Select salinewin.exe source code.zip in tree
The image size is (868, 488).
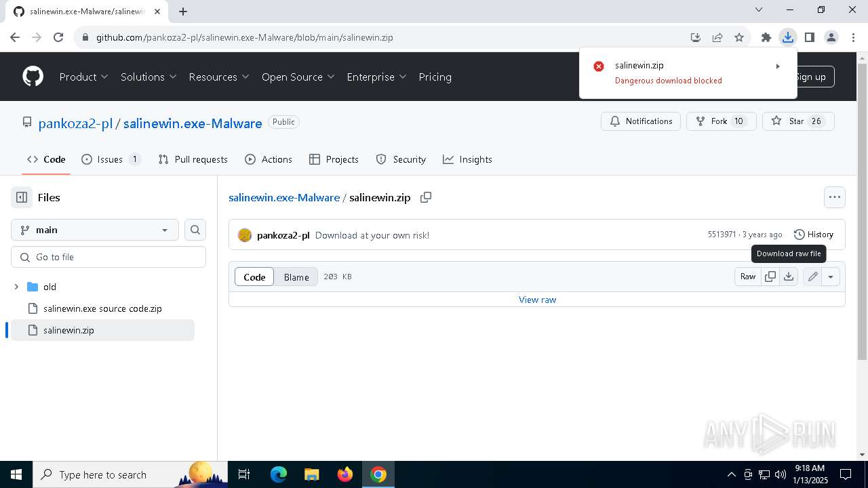point(102,308)
